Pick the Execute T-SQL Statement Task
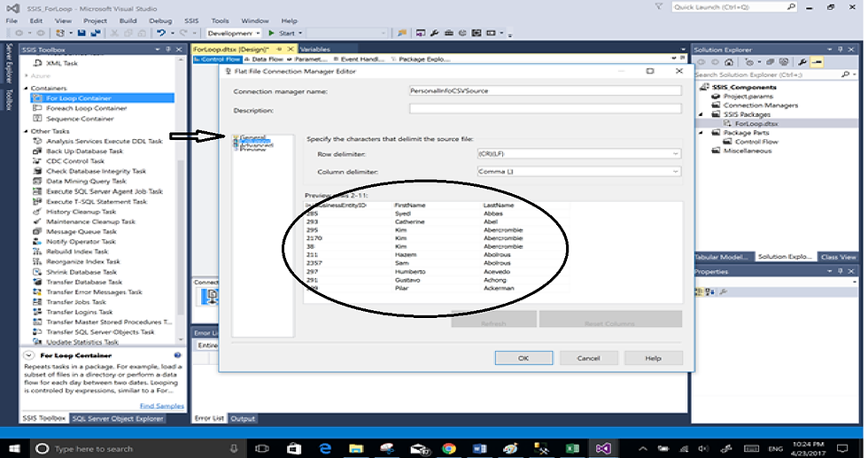The image size is (868, 458). [97, 202]
